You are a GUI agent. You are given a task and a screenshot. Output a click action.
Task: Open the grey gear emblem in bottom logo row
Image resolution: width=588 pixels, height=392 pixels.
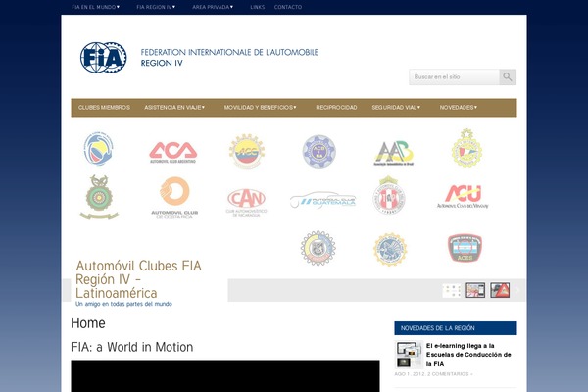pyautogui.click(x=318, y=248)
